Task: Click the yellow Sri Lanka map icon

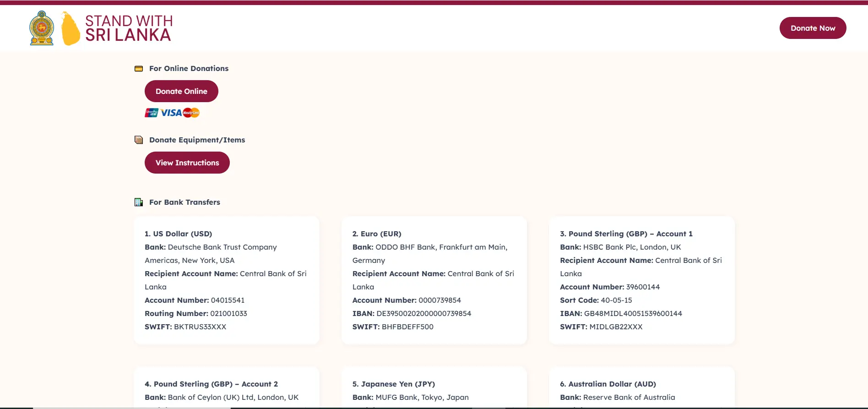Action: tap(70, 29)
